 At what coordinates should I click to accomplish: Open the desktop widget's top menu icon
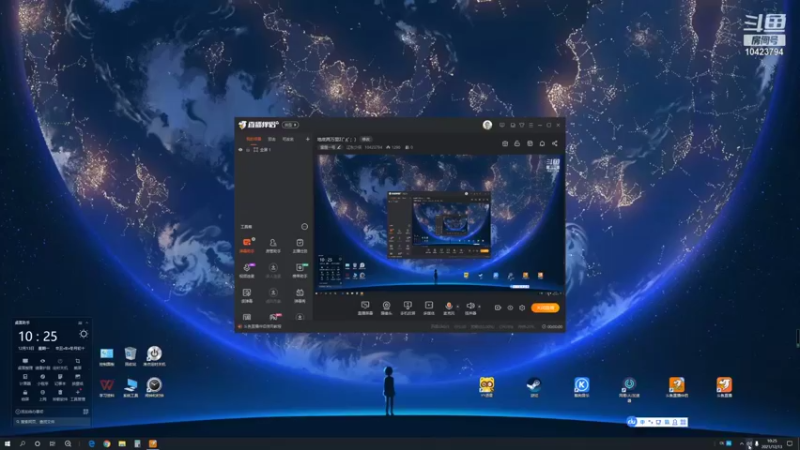pos(80,323)
